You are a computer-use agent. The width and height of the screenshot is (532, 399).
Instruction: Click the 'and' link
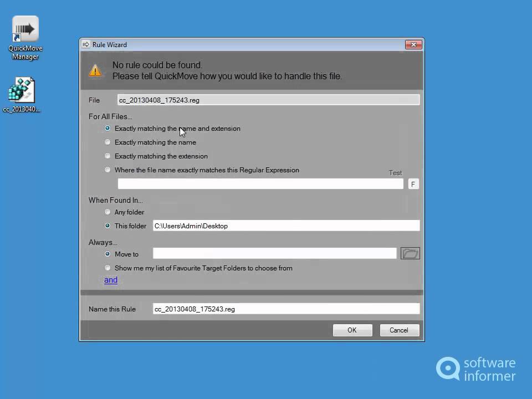click(x=111, y=280)
